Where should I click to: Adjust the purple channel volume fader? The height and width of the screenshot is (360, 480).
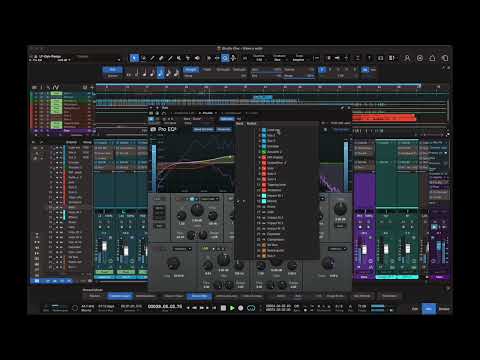(x=364, y=249)
